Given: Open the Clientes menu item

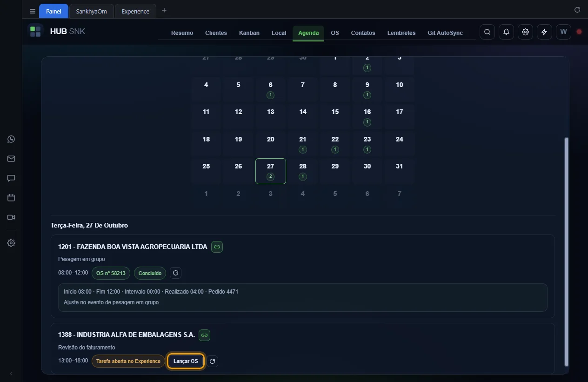Looking at the screenshot, I should pos(216,33).
